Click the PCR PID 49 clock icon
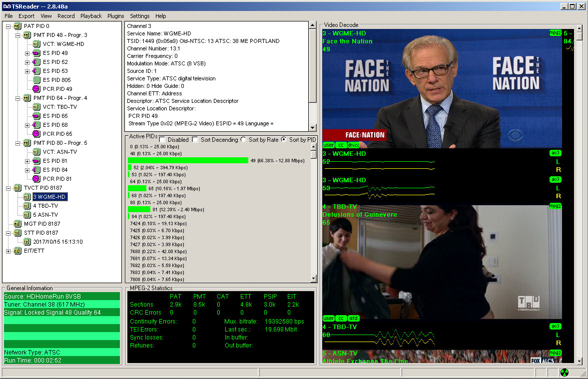The width and height of the screenshot is (588, 379). click(x=36, y=89)
